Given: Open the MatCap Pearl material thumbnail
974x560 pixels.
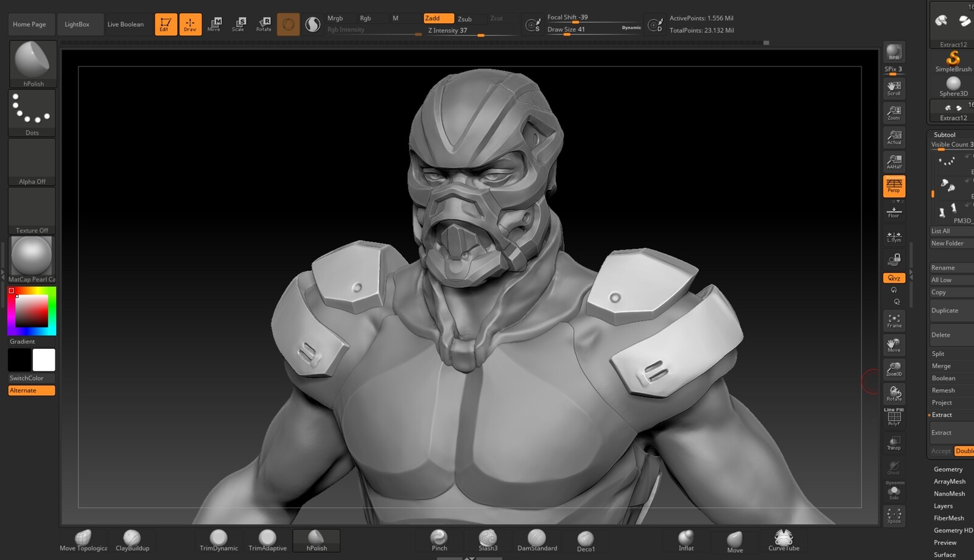Looking at the screenshot, I should [32, 257].
